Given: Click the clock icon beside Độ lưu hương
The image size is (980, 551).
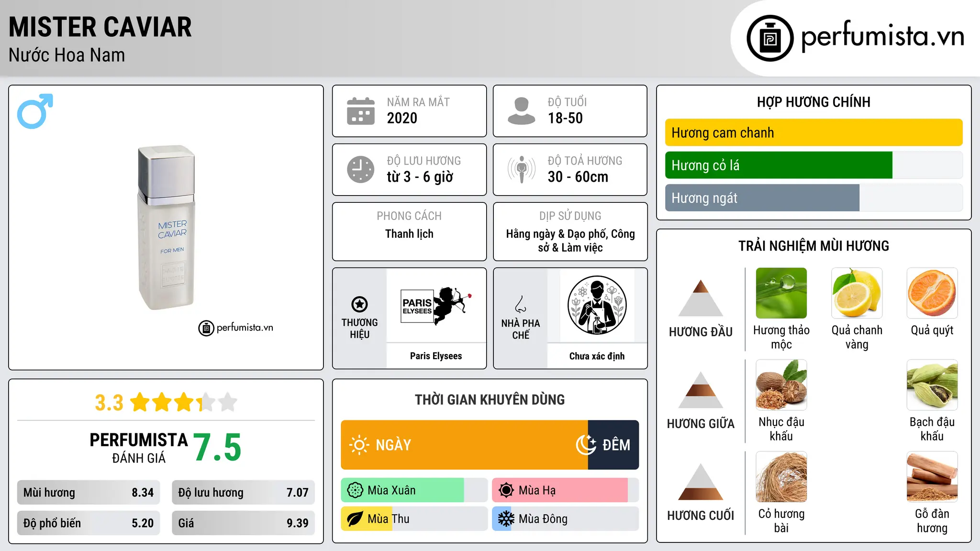Looking at the screenshot, I should click(361, 169).
